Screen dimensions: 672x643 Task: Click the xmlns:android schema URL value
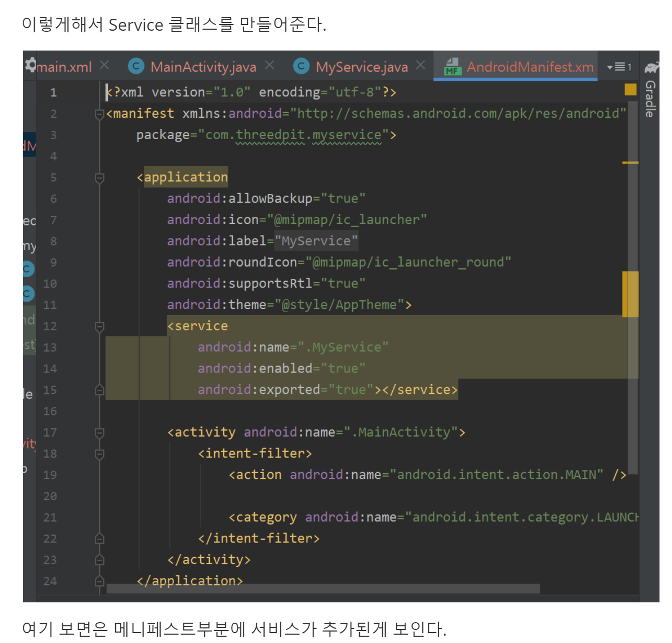458,114
